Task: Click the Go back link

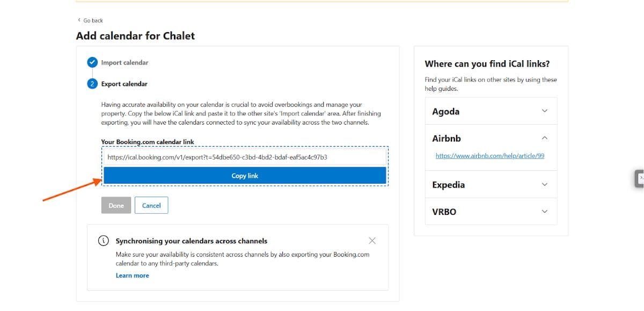Action: (90, 20)
